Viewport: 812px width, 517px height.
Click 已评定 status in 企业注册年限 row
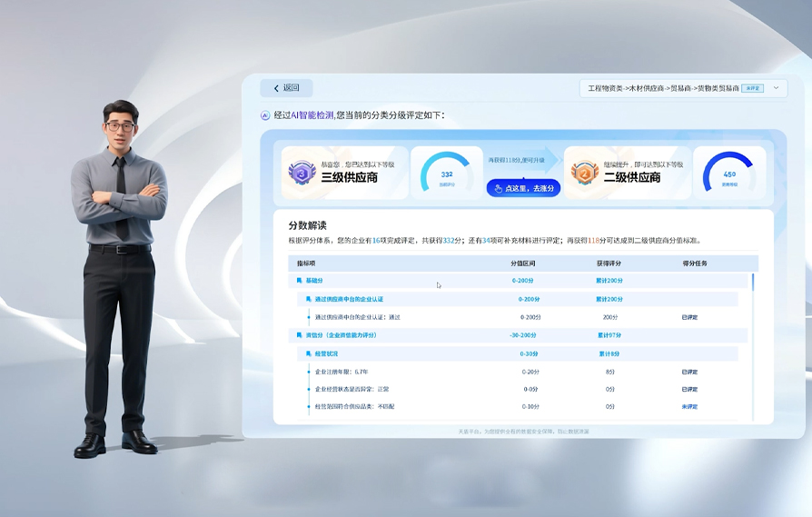(689, 372)
